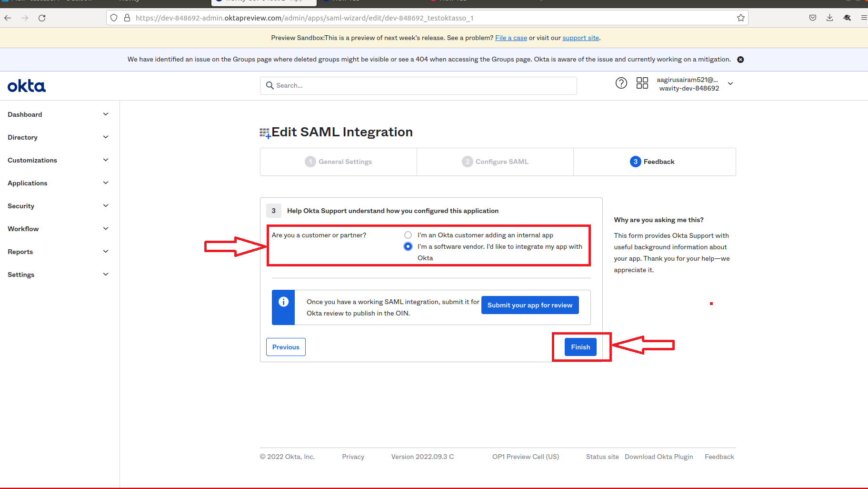
Task: Click Submit your app for review
Action: 530,305
